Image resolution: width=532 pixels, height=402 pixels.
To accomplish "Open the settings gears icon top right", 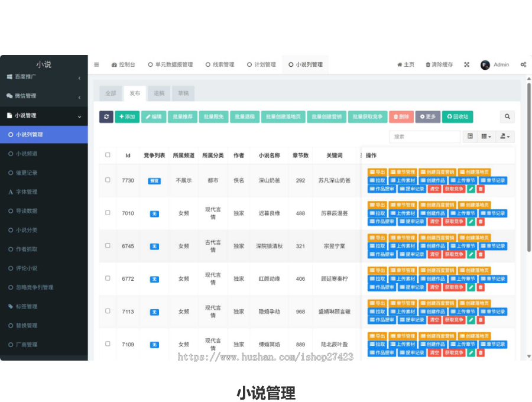I will [x=524, y=64].
